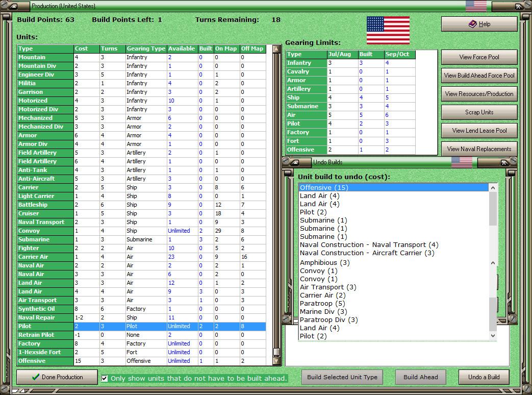The height and width of the screenshot is (395, 532).
Task: Click Build Selected Unit Type
Action: [x=342, y=377]
